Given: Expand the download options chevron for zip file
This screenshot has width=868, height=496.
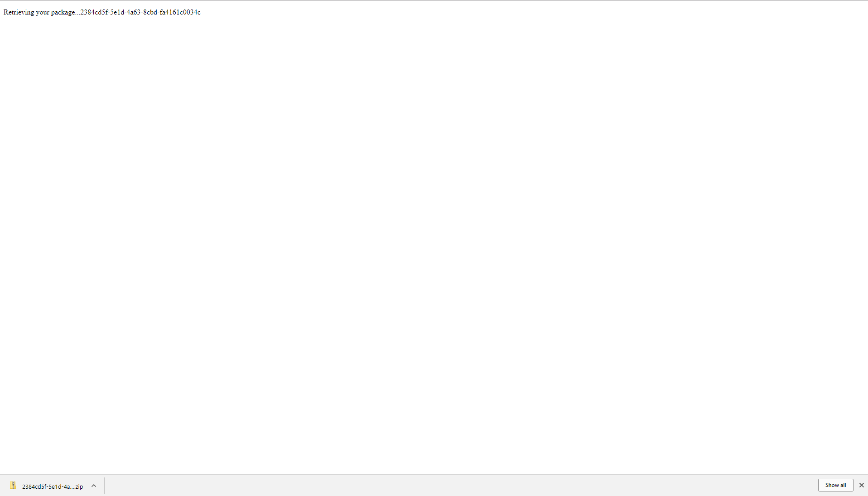Looking at the screenshot, I should [94, 486].
